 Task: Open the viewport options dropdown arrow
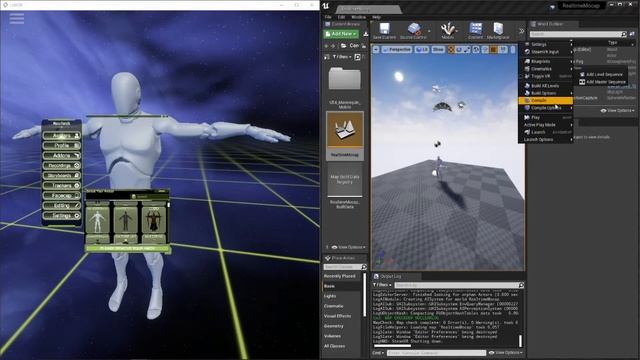tap(376, 50)
